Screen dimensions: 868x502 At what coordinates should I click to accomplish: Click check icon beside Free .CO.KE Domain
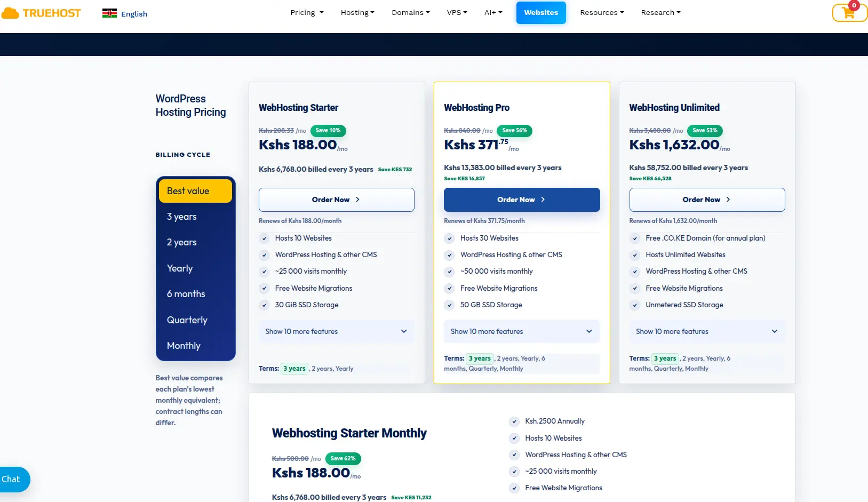pyautogui.click(x=635, y=238)
